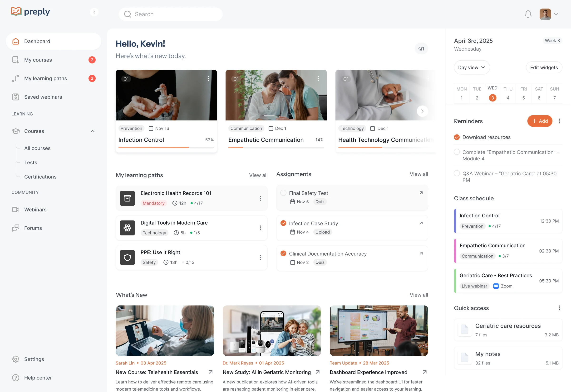Open the Webinars sidebar item
The image size is (571, 392).
coord(35,210)
